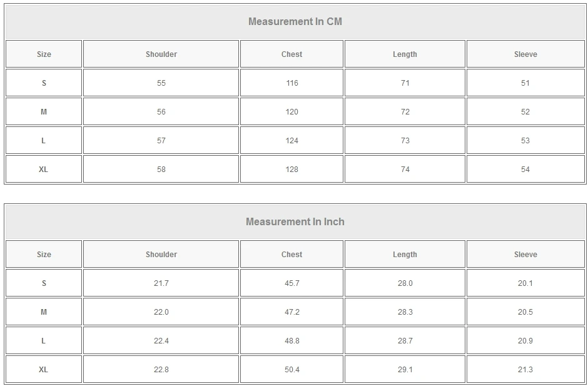Click the chest value 116 cell
588x386 pixels.
(291, 83)
